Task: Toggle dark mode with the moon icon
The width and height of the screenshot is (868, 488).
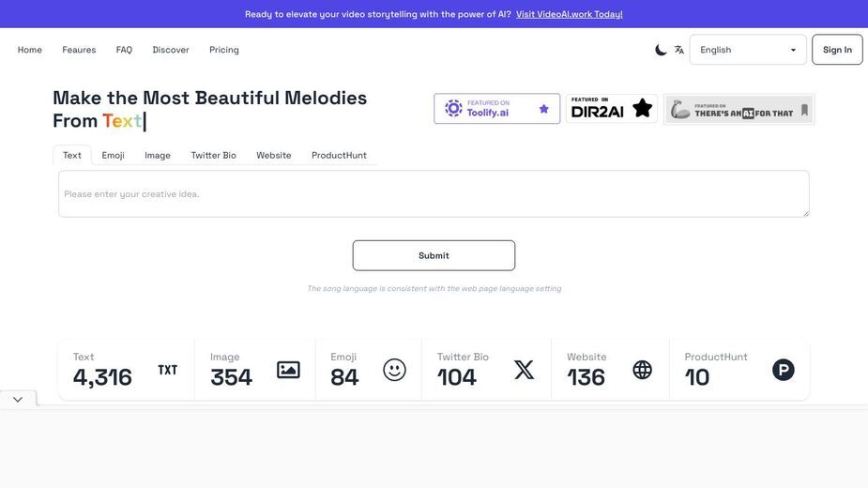Action: pyautogui.click(x=661, y=50)
